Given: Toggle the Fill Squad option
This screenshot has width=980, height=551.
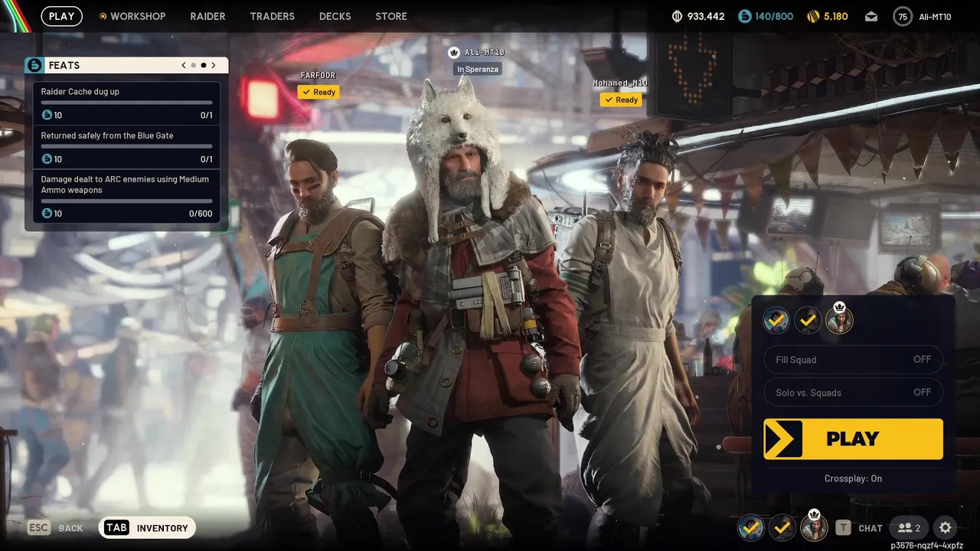Looking at the screenshot, I should point(853,360).
